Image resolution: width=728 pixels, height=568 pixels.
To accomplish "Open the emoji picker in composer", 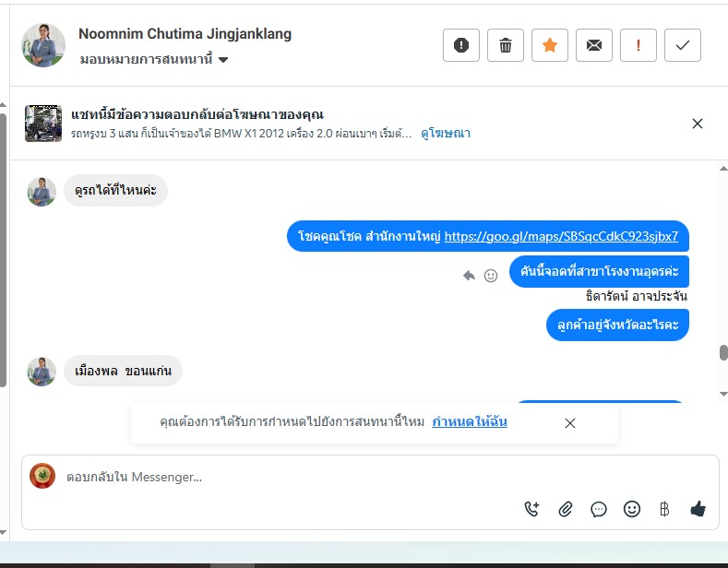I will pos(631,509).
